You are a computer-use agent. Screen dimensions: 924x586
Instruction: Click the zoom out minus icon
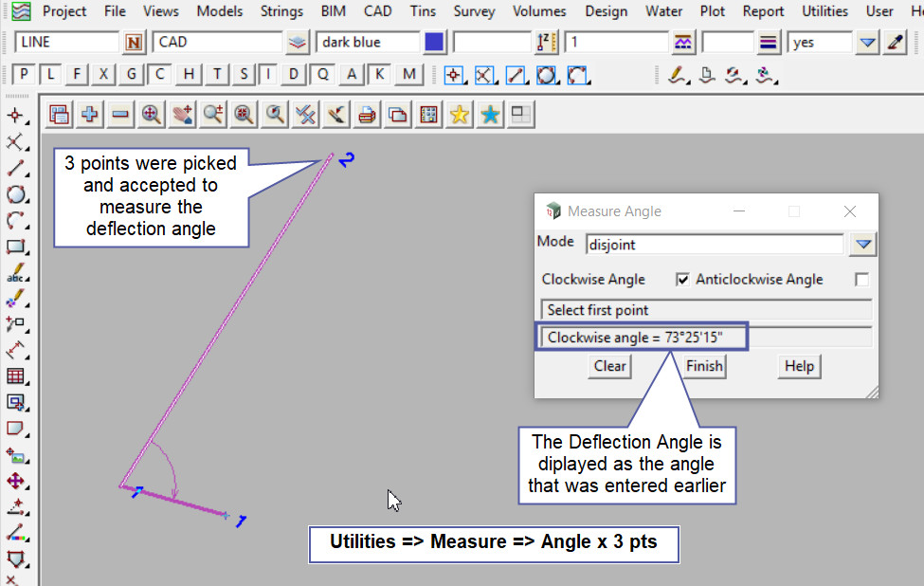click(x=120, y=115)
